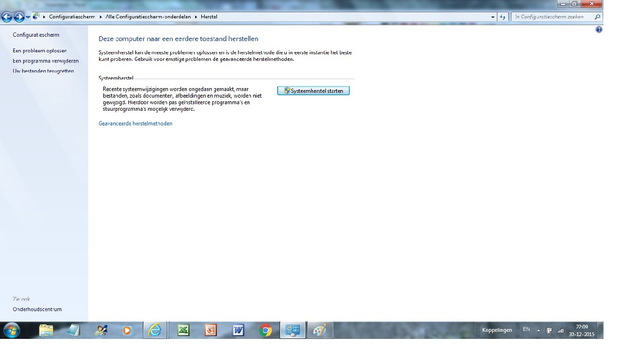Viewport: 644px width, 362px height.
Task: Click the address bar refresh button
Action: coord(503,17)
